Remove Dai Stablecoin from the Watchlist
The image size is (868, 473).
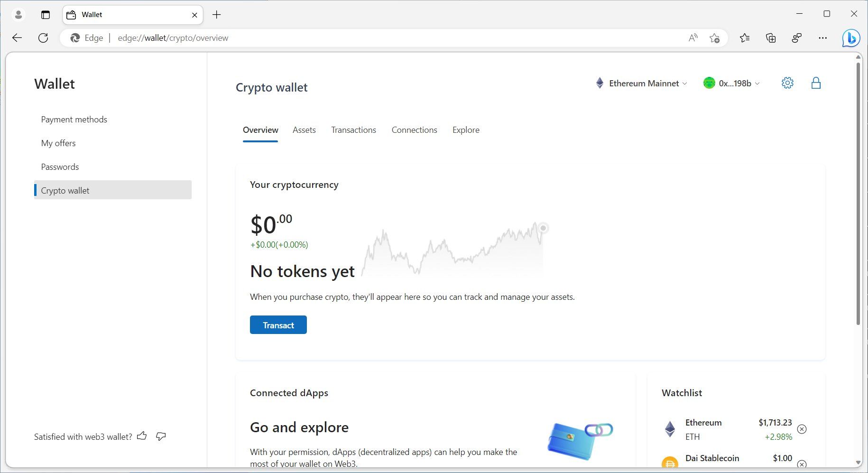(802, 464)
